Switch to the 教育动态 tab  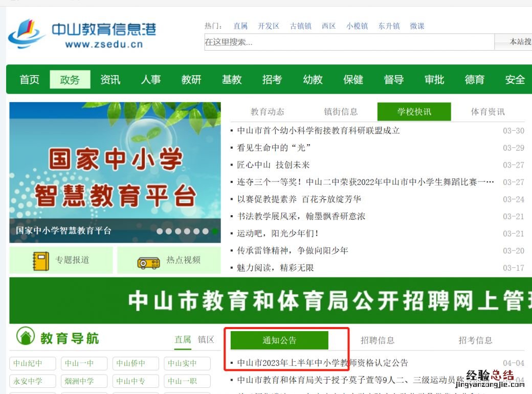268,112
